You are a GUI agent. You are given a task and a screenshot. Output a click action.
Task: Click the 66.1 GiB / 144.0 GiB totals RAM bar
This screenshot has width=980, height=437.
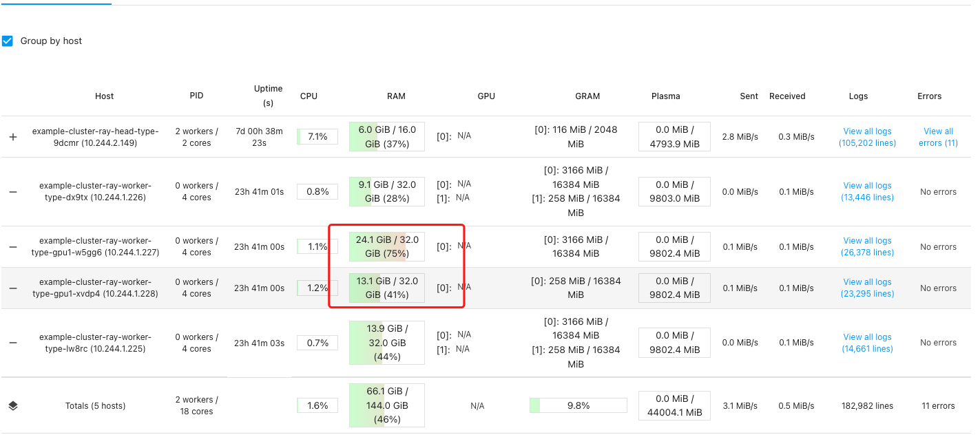point(386,405)
